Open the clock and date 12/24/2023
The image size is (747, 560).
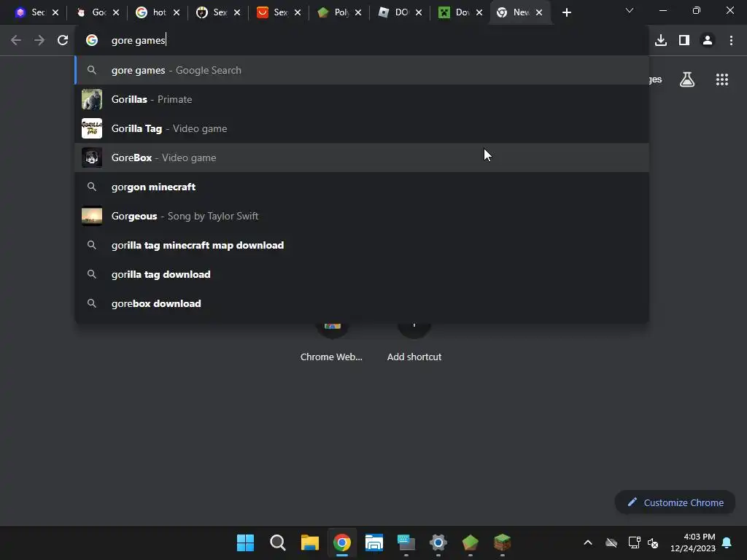pos(693,542)
